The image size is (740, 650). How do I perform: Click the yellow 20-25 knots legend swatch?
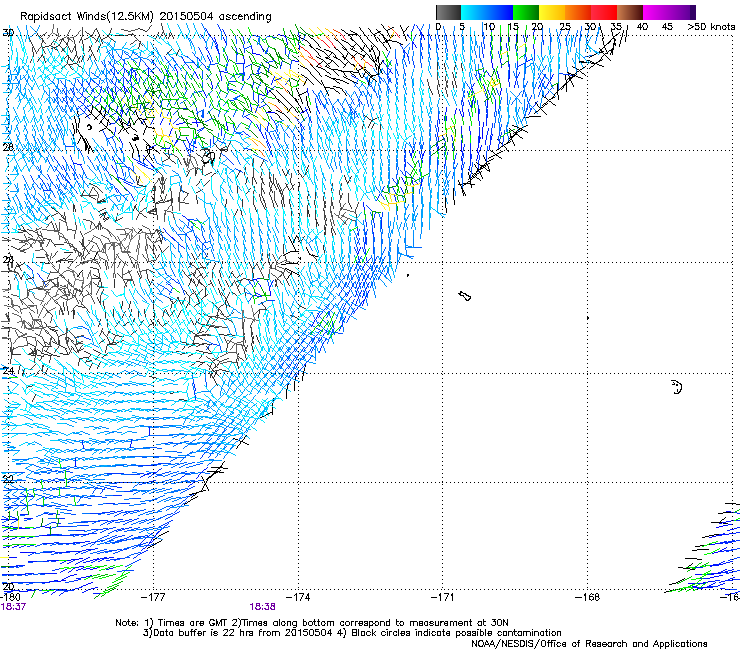click(x=552, y=12)
